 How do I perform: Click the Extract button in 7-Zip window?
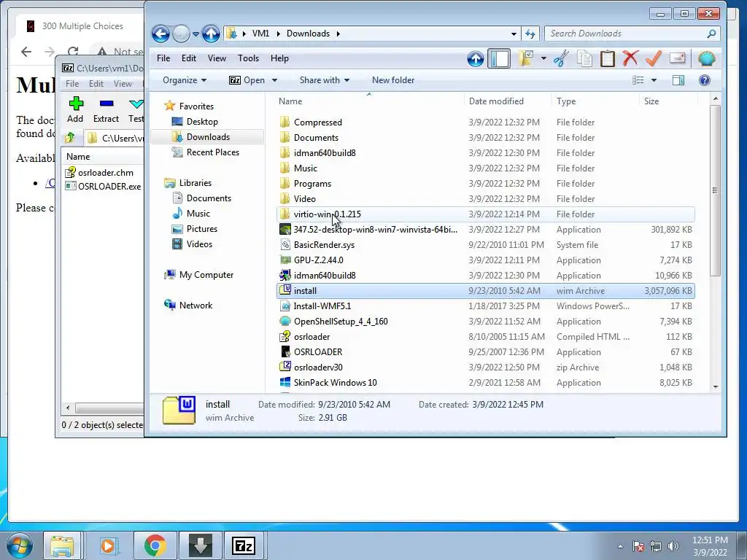(106, 109)
